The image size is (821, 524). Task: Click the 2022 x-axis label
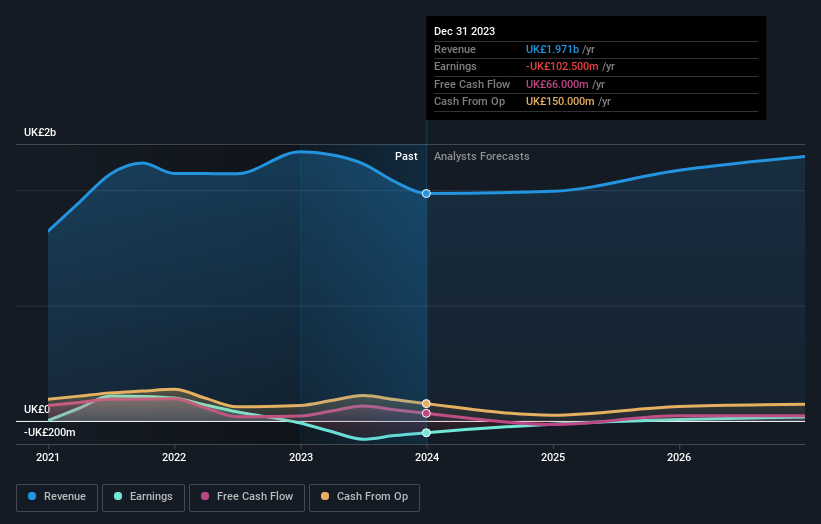click(174, 458)
